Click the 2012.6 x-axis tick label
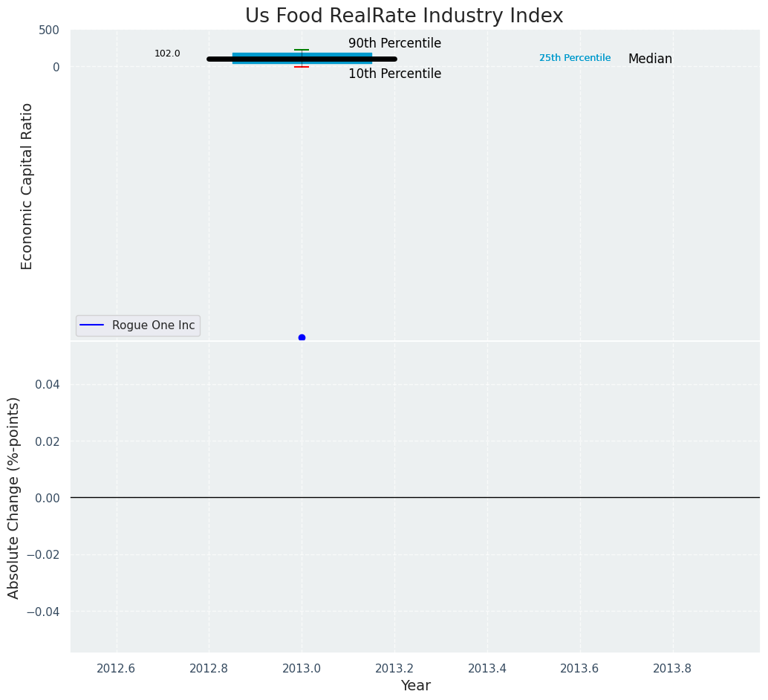Screen dimensions: 768x700 pyautogui.click(x=117, y=668)
